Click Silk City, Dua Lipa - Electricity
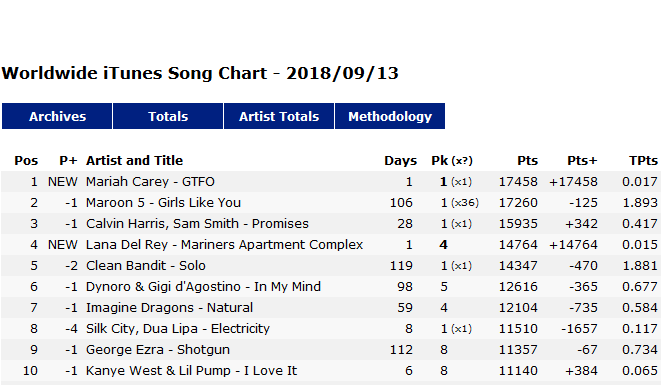The image size is (661, 385). click(x=178, y=328)
